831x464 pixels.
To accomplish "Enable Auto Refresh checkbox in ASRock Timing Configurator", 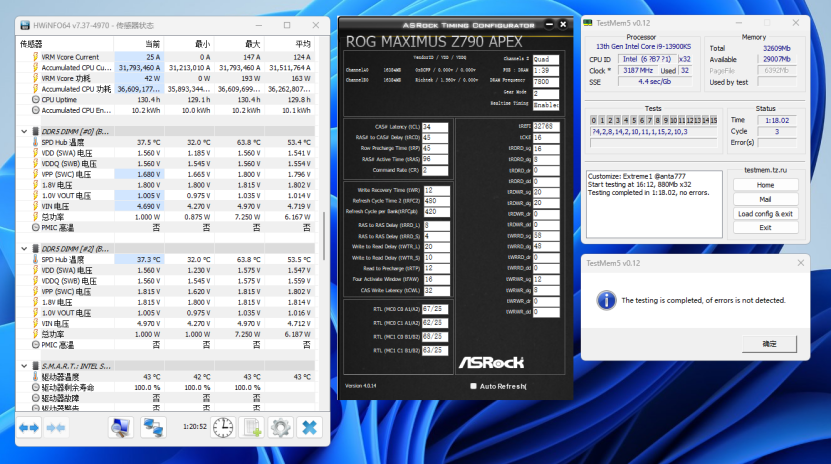I will (x=473, y=386).
